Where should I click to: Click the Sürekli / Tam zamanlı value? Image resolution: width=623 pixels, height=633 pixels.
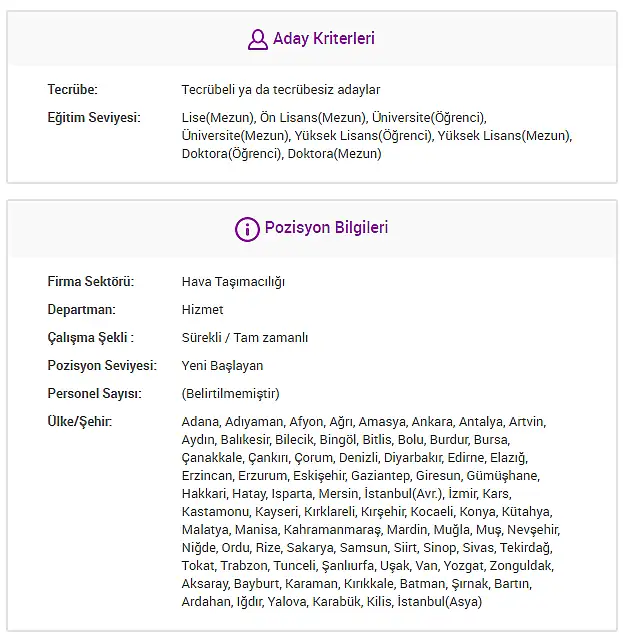click(x=245, y=337)
